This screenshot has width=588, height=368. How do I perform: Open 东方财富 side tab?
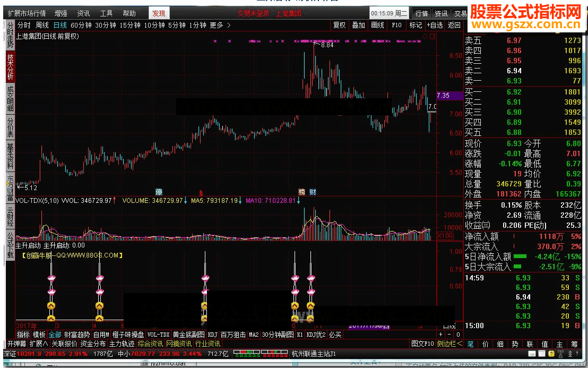(x=10, y=187)
